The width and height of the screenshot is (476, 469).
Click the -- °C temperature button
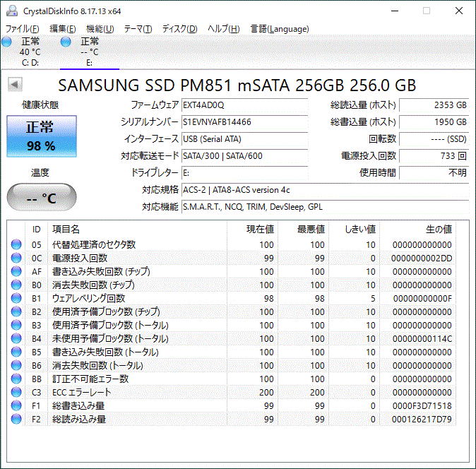click(42, 197)
